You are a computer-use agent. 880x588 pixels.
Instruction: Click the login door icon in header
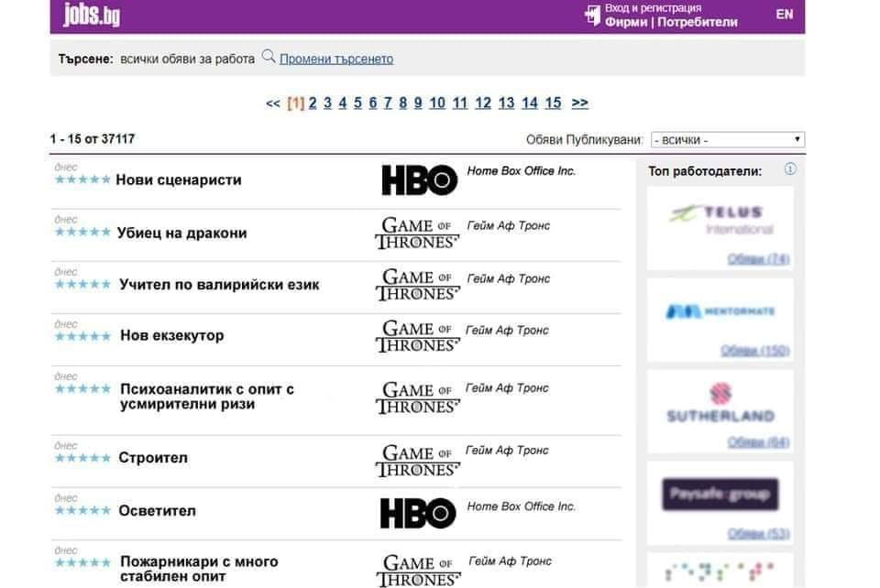coord(592,16)
